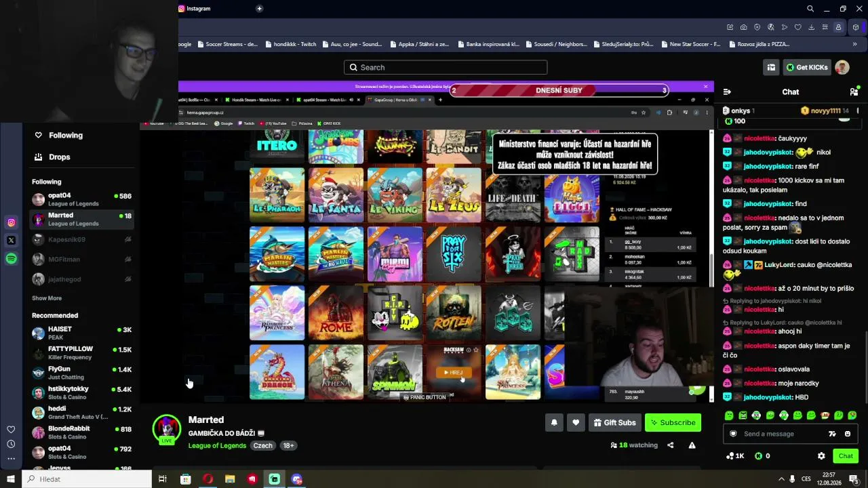This screenshot has height=488, width=868.
Task: Click the Get KICKs button
Action: [807, 67]
